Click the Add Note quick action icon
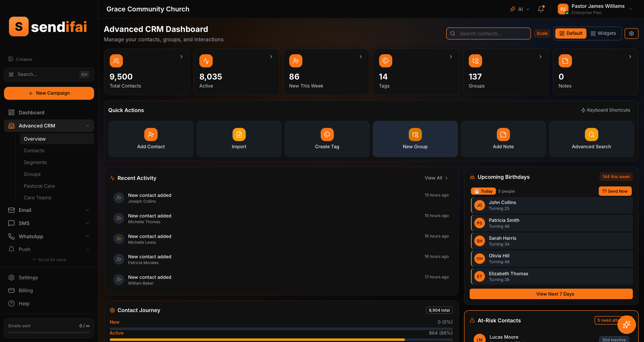 tap(503, 134)
